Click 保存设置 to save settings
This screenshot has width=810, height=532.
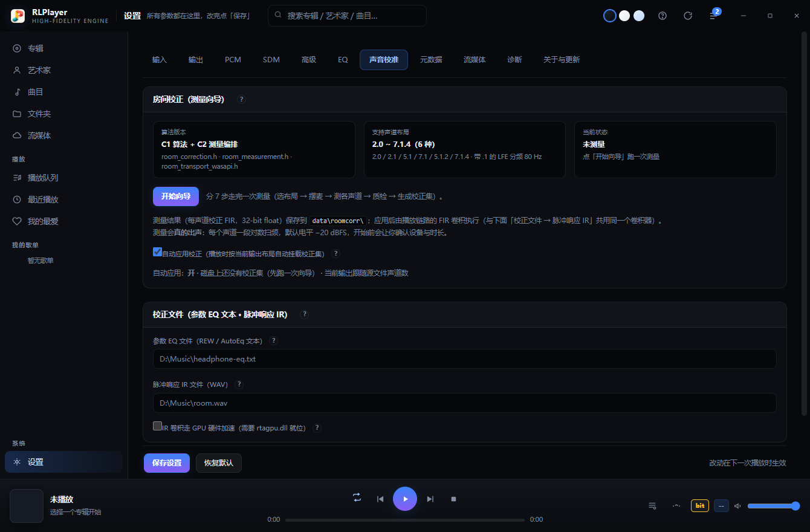click(x=167, y=463)
